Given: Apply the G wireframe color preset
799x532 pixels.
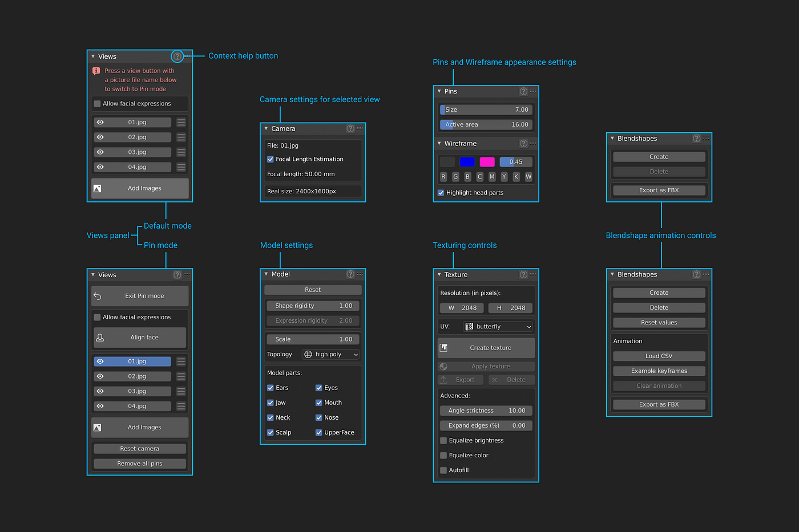Looking at the screenshot, I should coord(455,177).
